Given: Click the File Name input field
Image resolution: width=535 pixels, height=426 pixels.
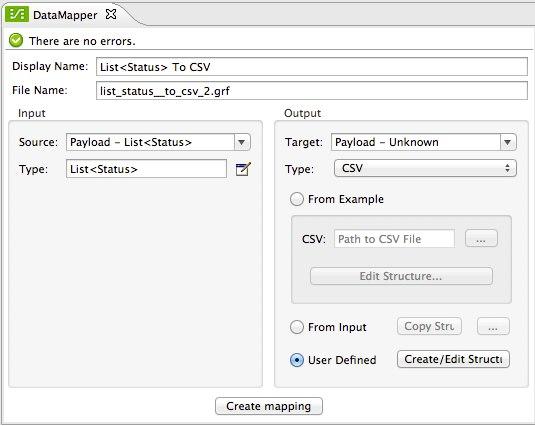Looking at the screenshot, I should (x=312, y=91).
